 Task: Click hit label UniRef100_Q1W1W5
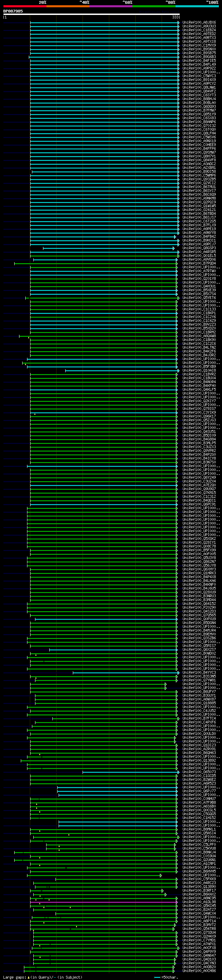(x=199, y=206)
